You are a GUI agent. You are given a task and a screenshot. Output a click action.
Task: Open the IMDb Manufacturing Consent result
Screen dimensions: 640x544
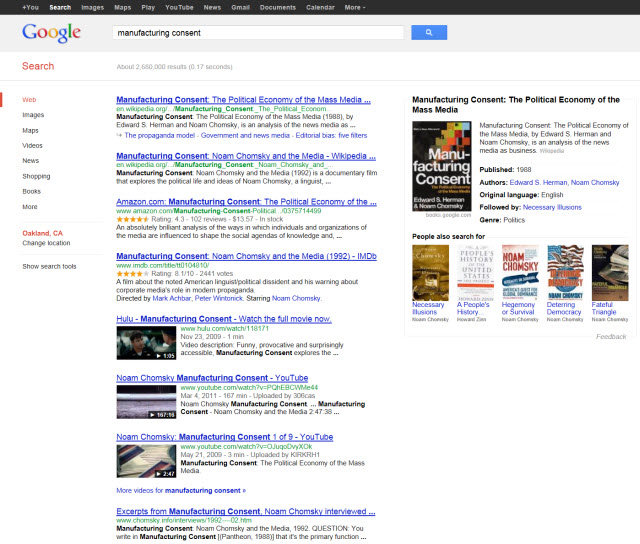point(246,256)
